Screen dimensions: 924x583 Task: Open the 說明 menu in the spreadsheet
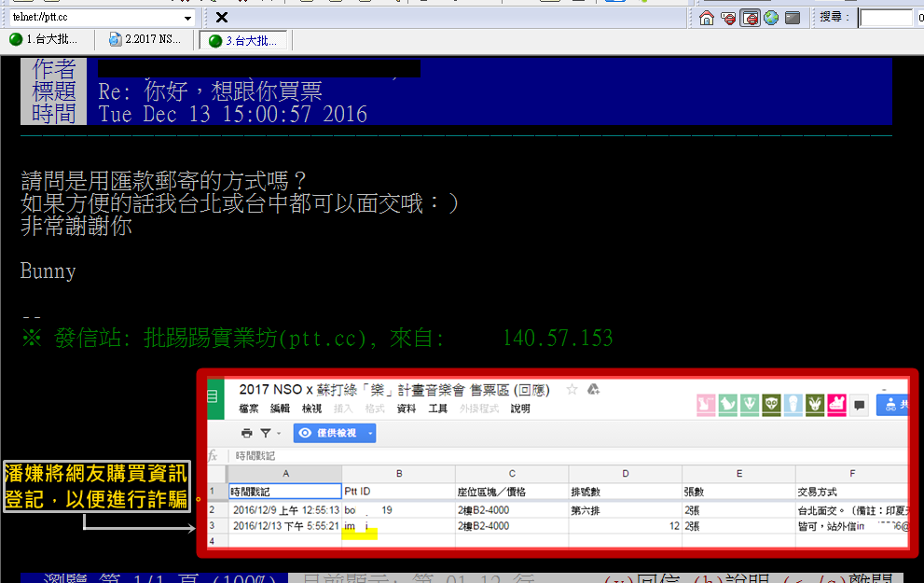520,409
